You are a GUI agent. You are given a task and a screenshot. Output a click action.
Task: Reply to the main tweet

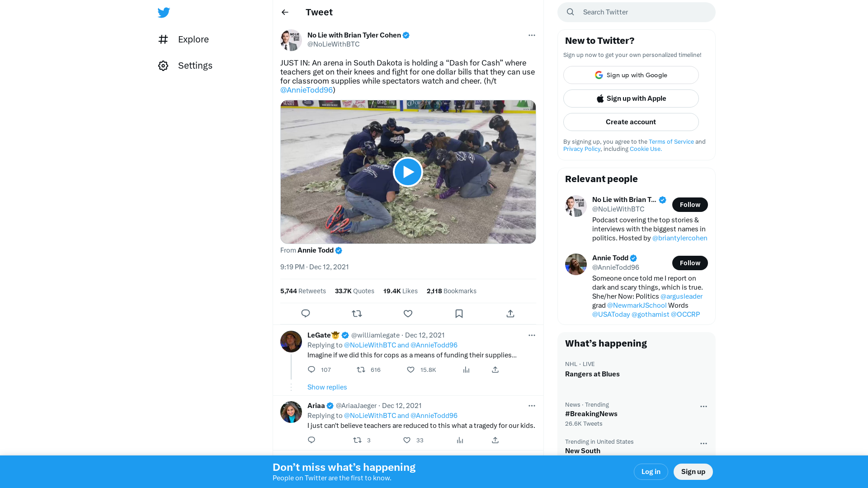tap(306, 314)
